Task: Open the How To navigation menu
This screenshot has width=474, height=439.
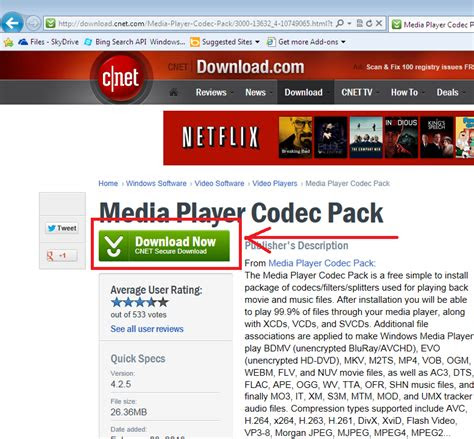Action: pos(405,92)
